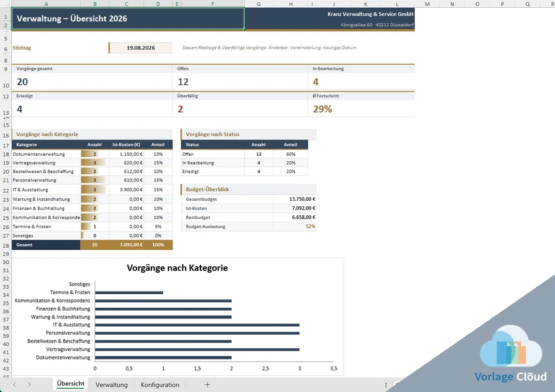This screenshot has width=555, height=392.
Task: Click the 'Kranz Verwaltung & Service GmbH' company name
Action: point(370,14)
